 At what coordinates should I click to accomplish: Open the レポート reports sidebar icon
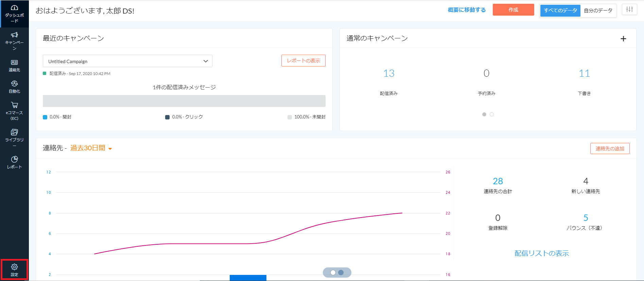(14, 163)
